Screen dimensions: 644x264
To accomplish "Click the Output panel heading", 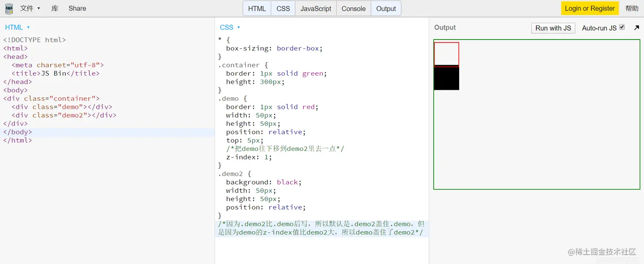I will (445, 28).
